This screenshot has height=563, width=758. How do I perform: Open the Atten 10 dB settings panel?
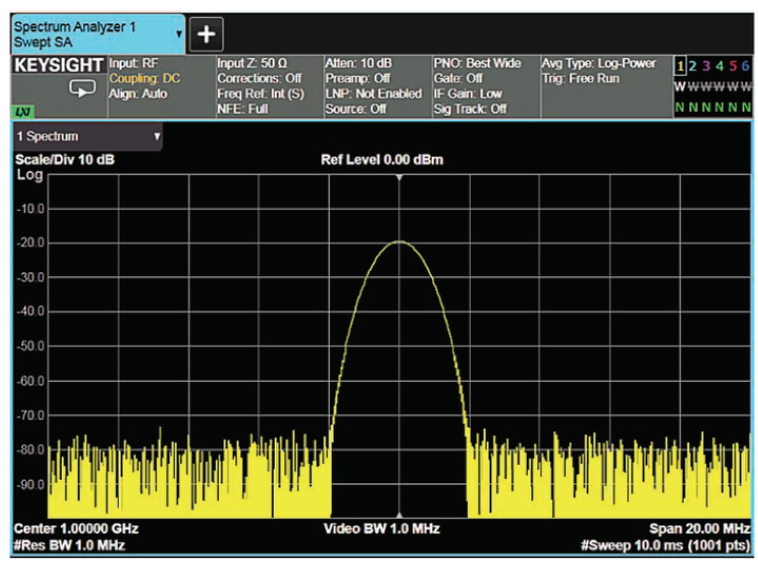click(373, 86)
